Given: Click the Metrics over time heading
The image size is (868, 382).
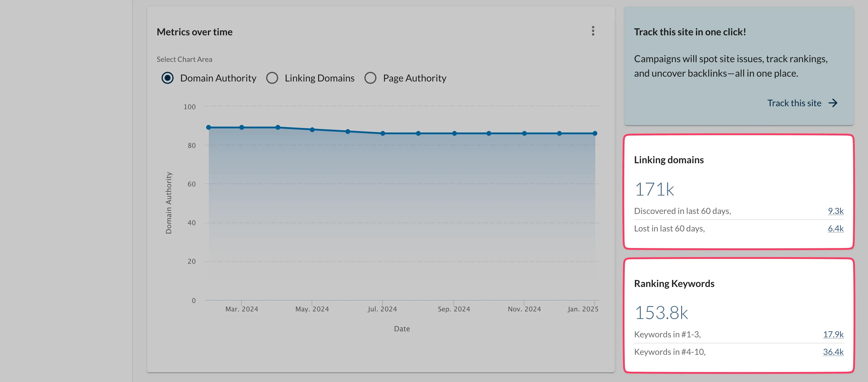Looking at the screenshot, I should 194,32.
